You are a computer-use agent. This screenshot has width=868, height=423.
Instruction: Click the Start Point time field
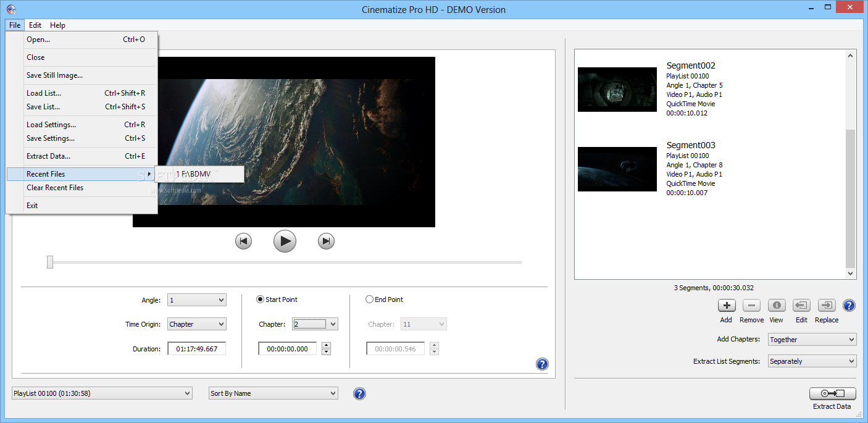click(288, 349)
